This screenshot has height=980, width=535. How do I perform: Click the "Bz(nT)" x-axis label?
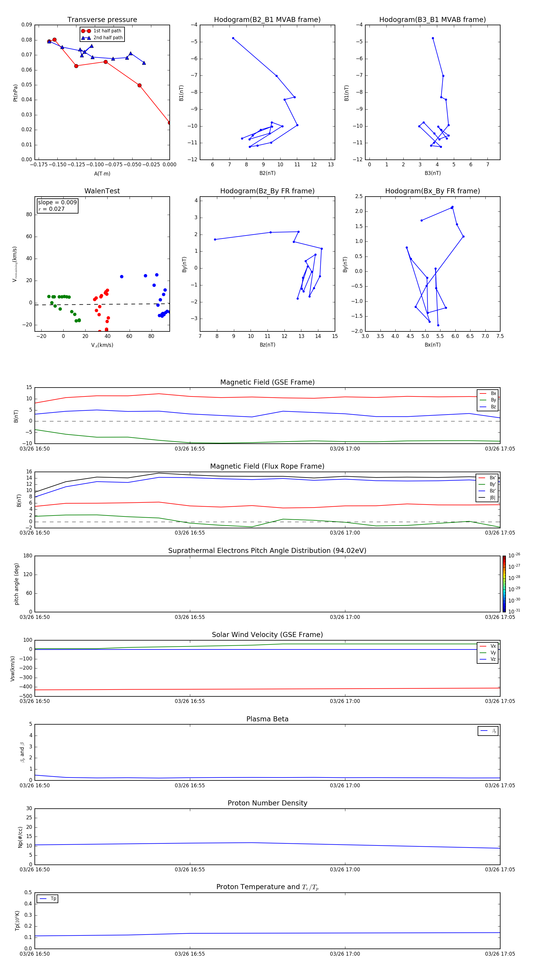point(267,345)
